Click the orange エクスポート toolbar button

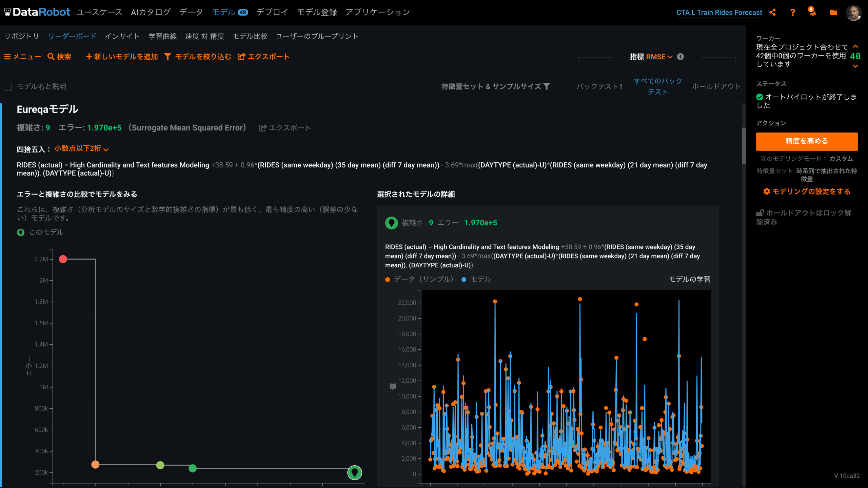pos(263,57)
